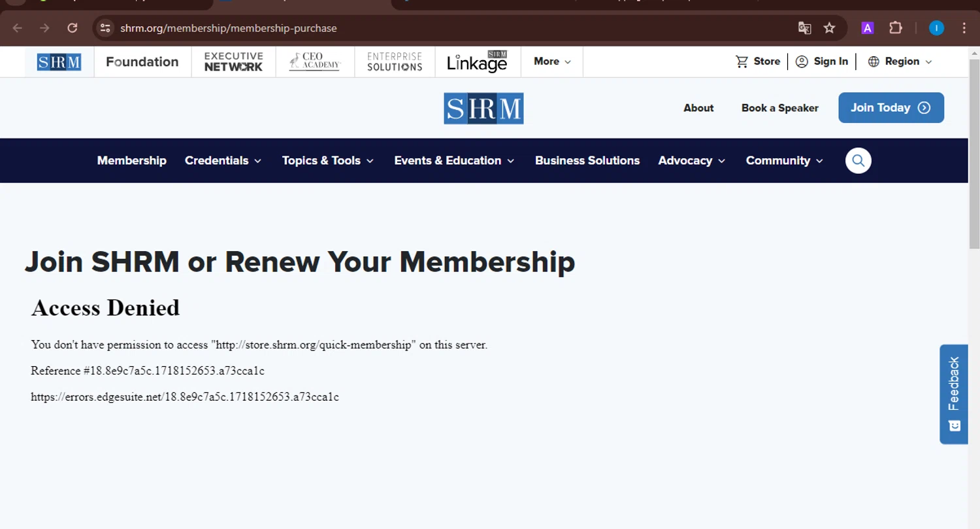This screenshot has width=980, height=529.
Task: View site information in the address bar
Action: coord(105,28)
